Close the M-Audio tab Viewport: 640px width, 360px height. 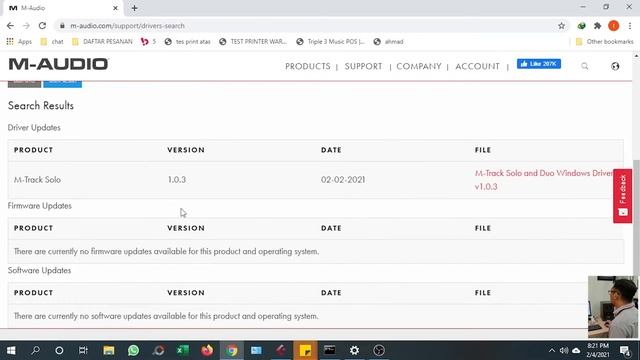(115, 8)
